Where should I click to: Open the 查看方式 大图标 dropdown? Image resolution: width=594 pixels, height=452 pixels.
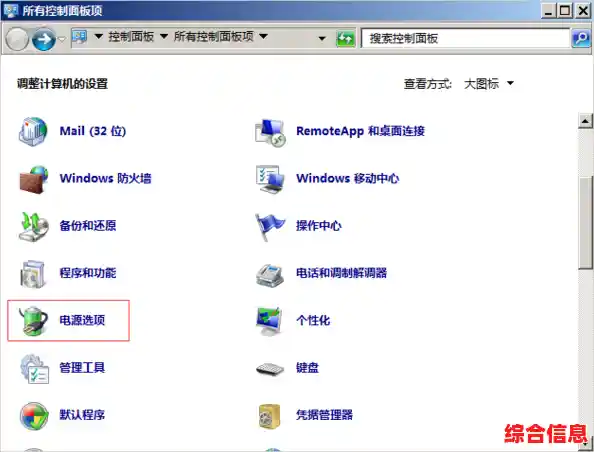[489, 84]
